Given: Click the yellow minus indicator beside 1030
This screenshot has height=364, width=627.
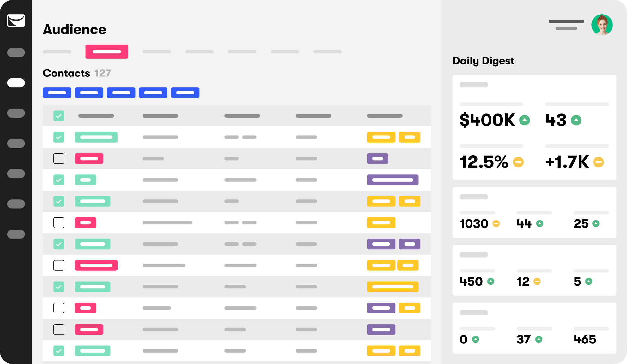Looking at the screenshot, I should [496, 224].
